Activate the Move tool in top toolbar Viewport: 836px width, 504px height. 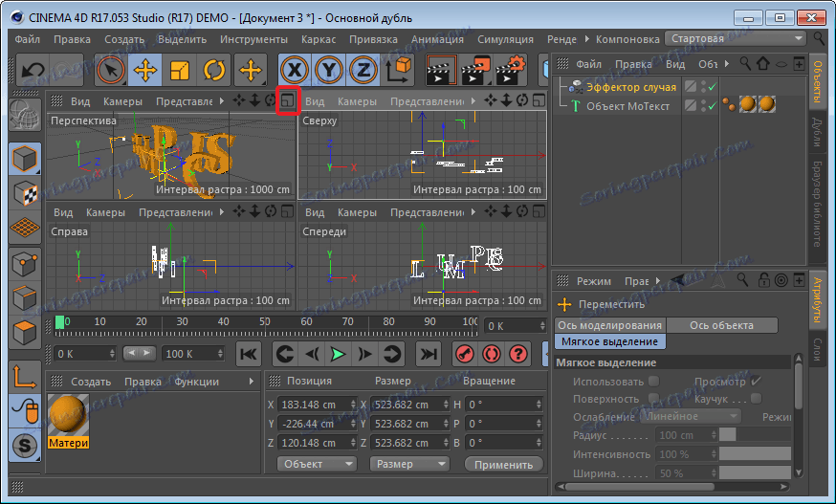[x=145, y=70]
